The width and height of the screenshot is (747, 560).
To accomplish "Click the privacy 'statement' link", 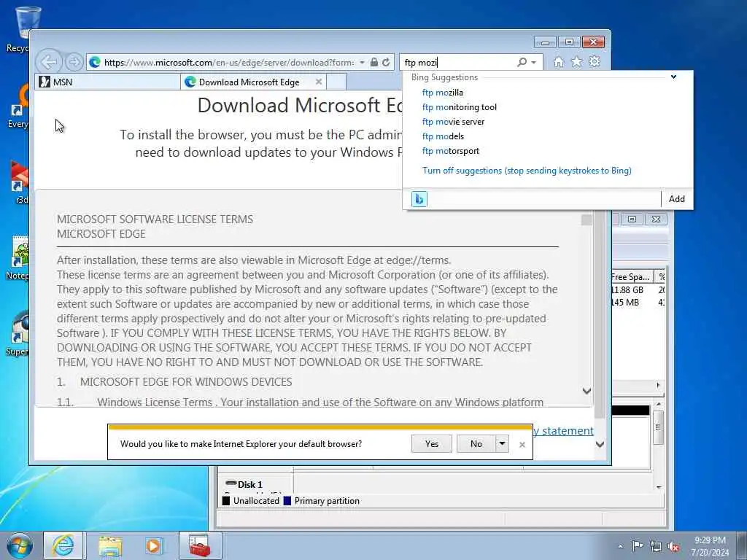I will tap(568, 430).
